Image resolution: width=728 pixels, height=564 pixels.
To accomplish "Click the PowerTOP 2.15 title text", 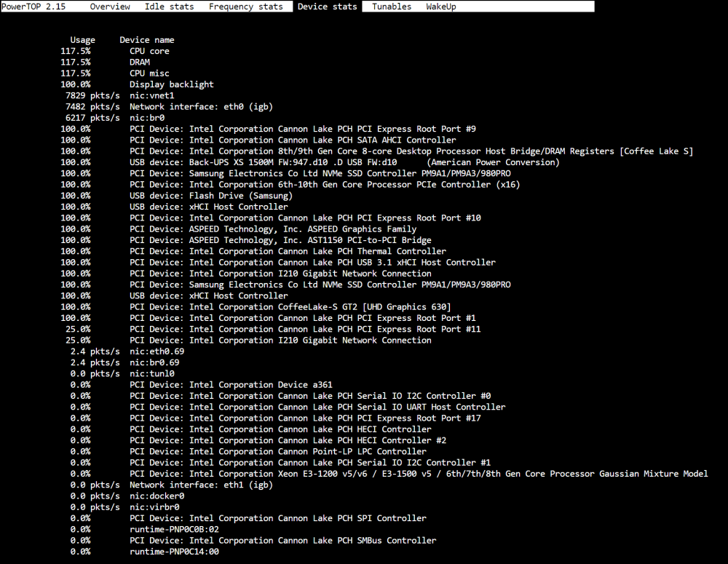I will pos(33,7).
